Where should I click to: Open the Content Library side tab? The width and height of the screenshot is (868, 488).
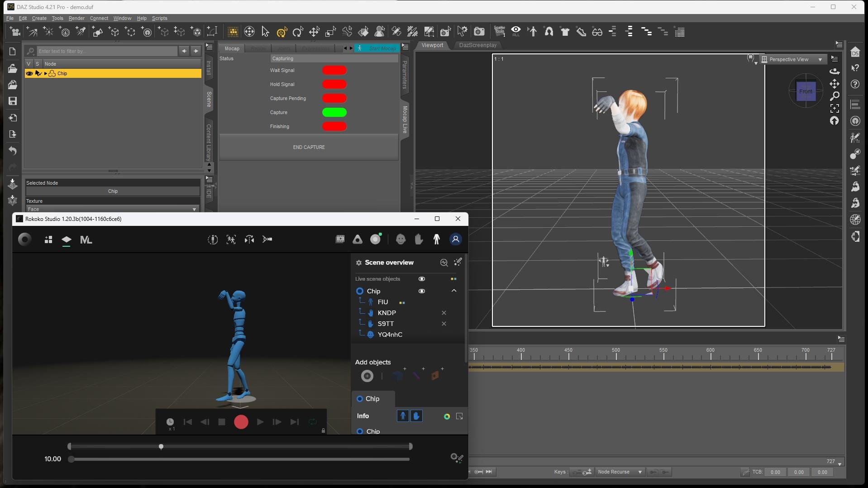(x=209, y=142)
